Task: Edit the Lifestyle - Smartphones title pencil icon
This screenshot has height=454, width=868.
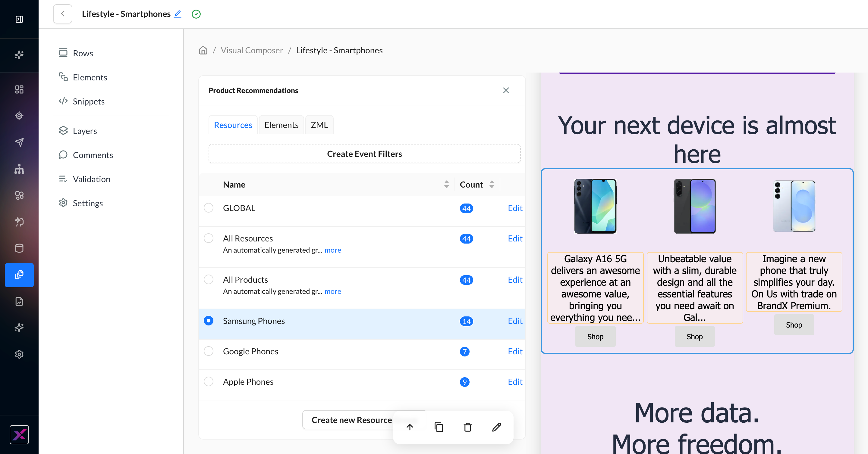Action: point(178,14)
